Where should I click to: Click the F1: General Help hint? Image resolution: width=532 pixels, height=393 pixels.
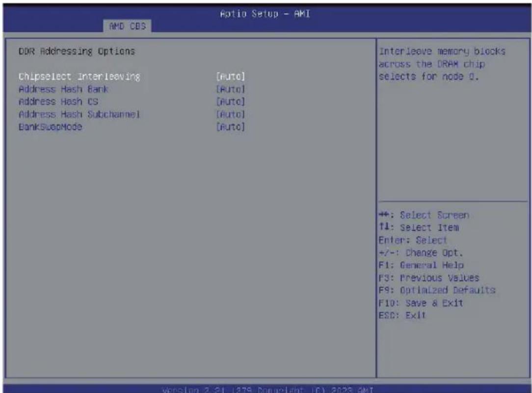click(421, 265)
